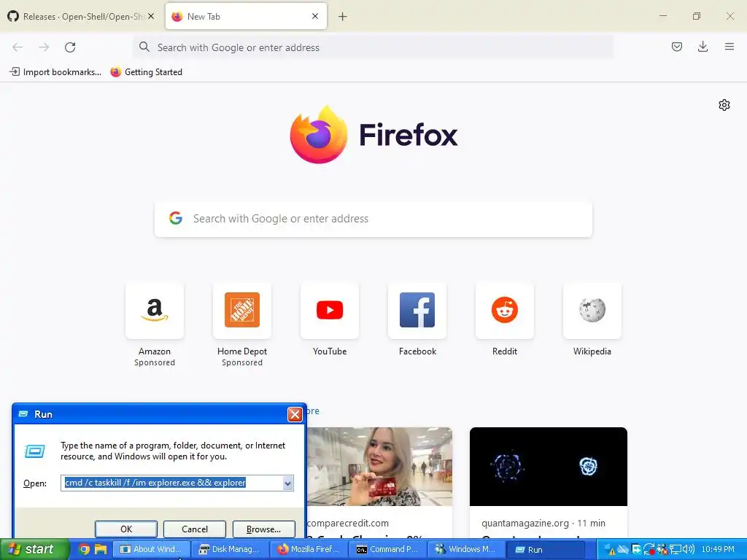This screenshot has width=747, height=560.
Task: Click the center Google search box
Action: [x=373, y=219]
